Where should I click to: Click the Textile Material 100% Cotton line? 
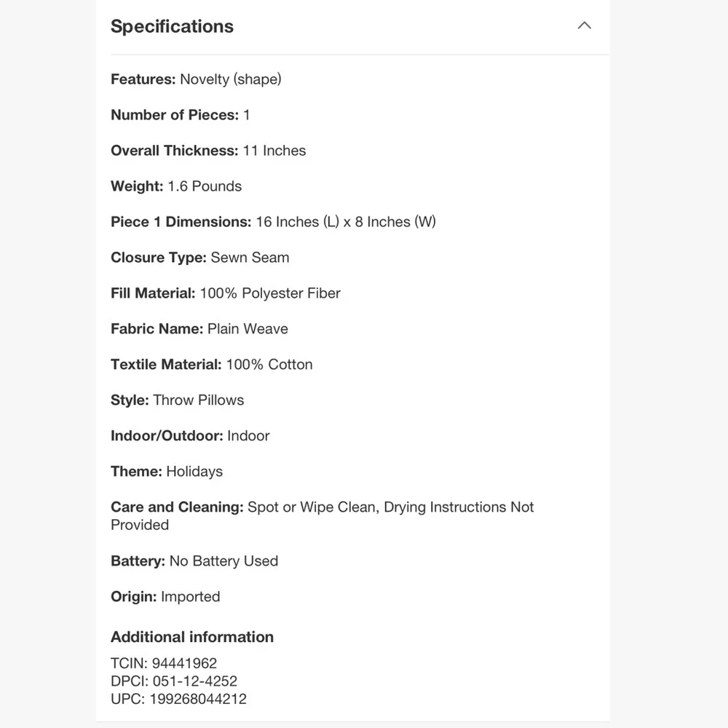pyautogui.click(x=211, y=365)
